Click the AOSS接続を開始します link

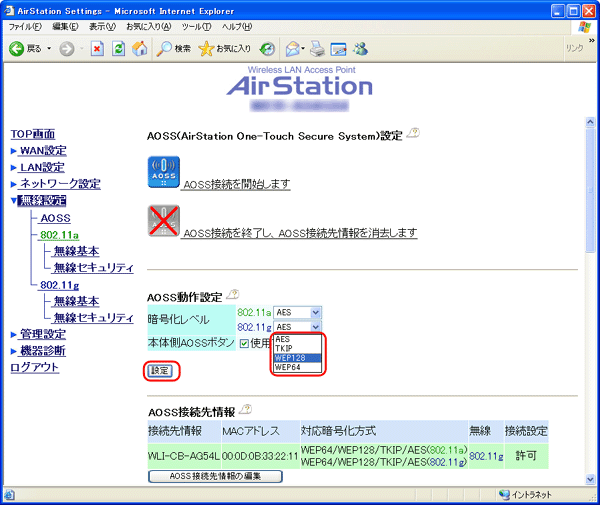237,184
